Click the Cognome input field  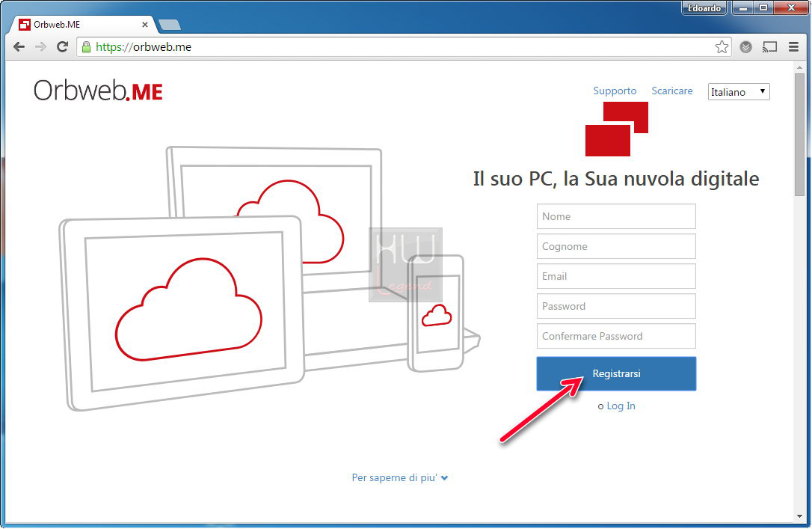(x=616, y=246)
